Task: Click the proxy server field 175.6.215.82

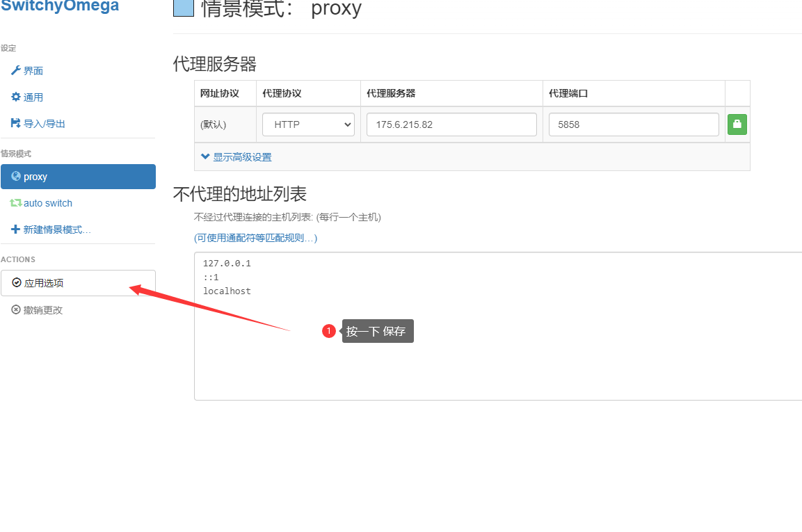Action: click(451, 124)
